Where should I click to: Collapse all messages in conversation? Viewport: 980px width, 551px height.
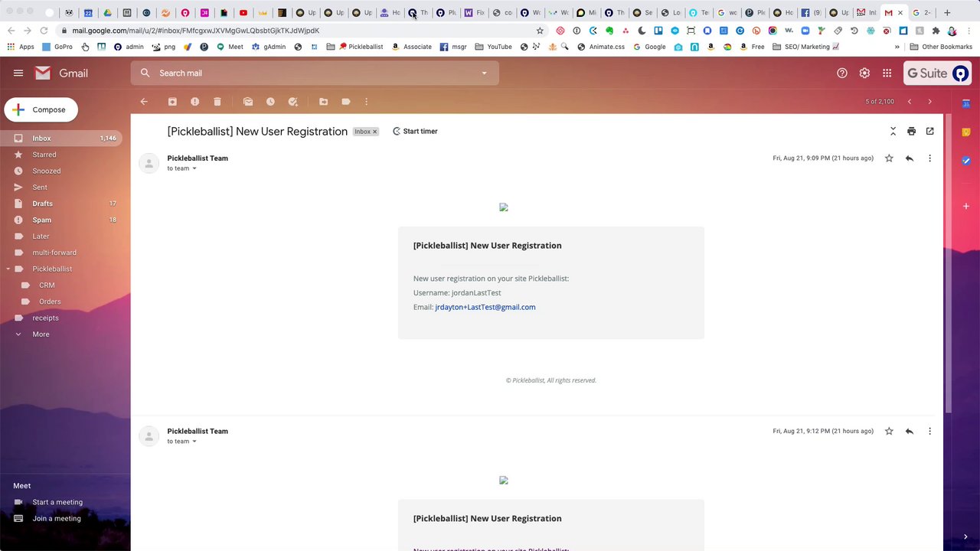pos(893,132)
